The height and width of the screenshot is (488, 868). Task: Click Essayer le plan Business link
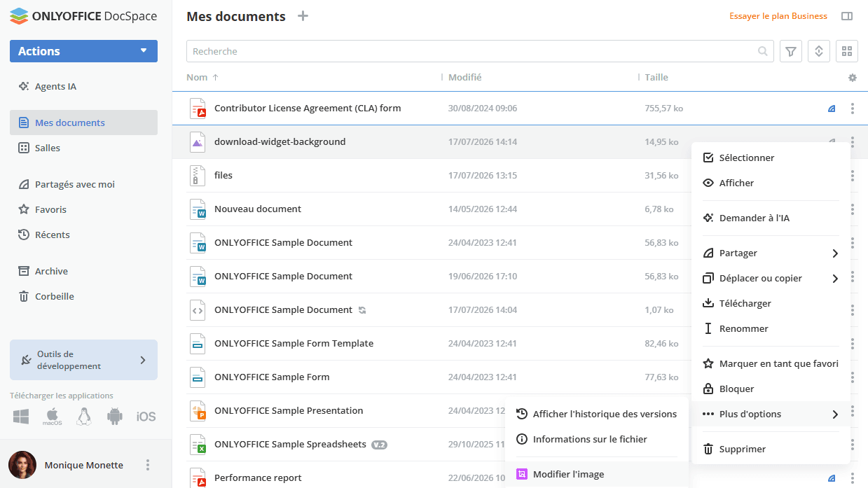pos(778,16)
